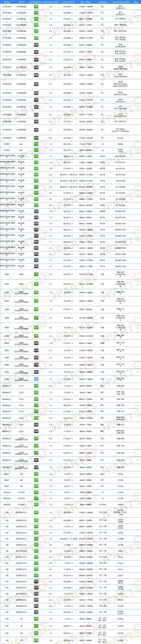This screenshot has height=644, width=141.
Task: Click the petrol icon in the Scirocco CDLA row
Action: tap(36, 557)
